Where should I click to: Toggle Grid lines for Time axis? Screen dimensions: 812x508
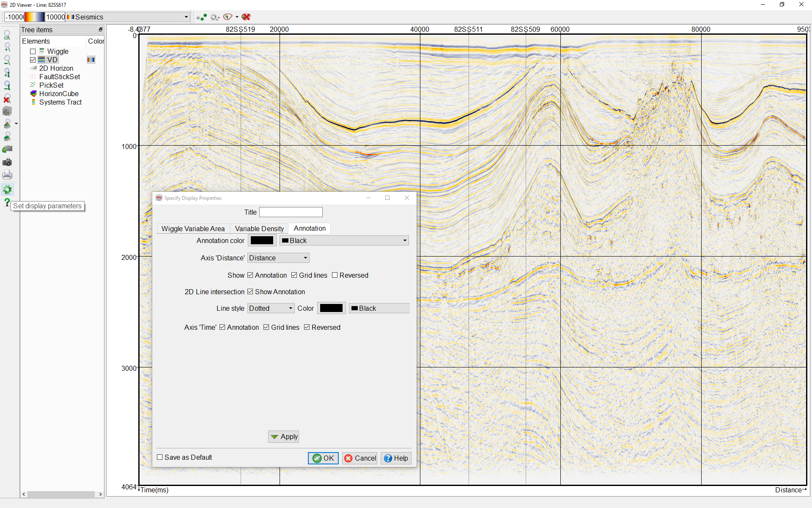(x=266, y=327)
